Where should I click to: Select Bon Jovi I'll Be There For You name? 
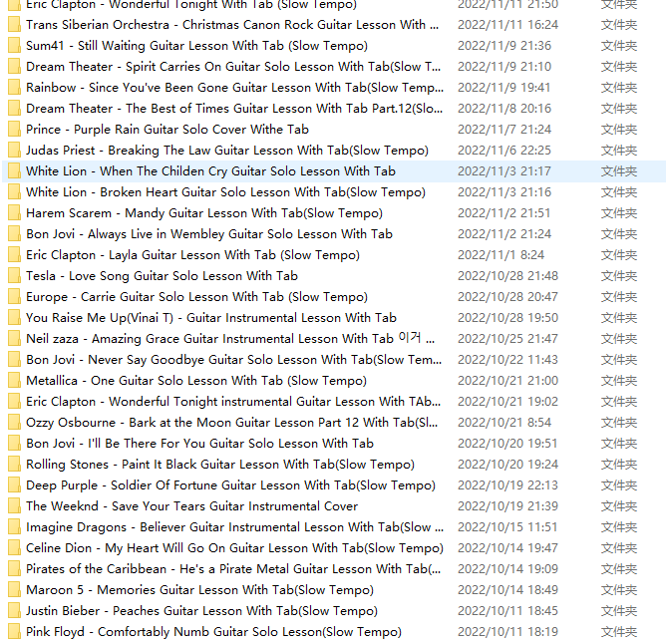click(x=199, y=443)
